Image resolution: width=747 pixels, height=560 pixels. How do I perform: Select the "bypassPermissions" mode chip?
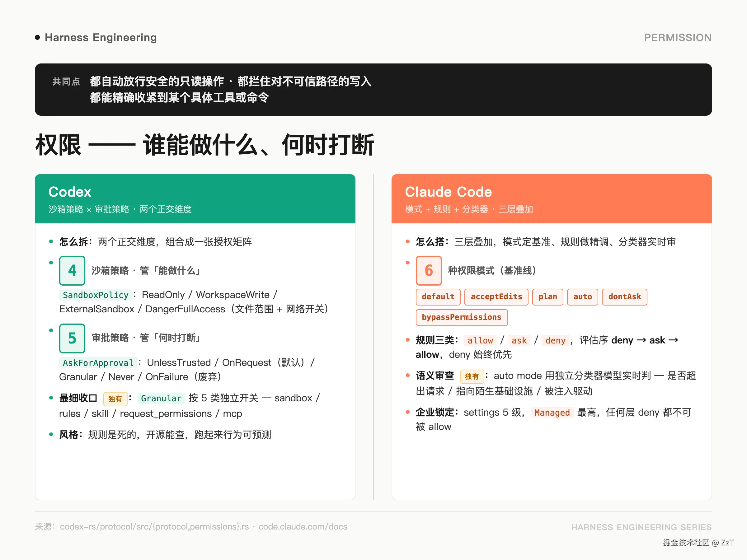[x=461, y=318]
